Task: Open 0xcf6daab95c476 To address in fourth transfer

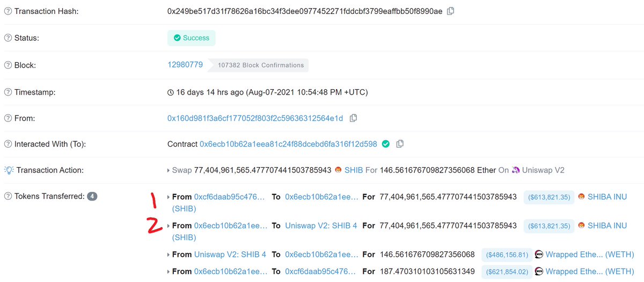Action: [320, 272]
